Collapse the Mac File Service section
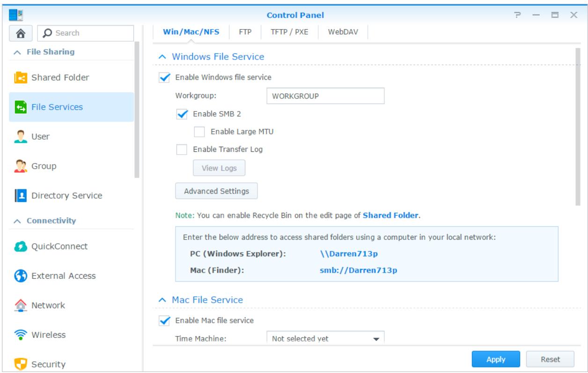 (x=162, y=300)
